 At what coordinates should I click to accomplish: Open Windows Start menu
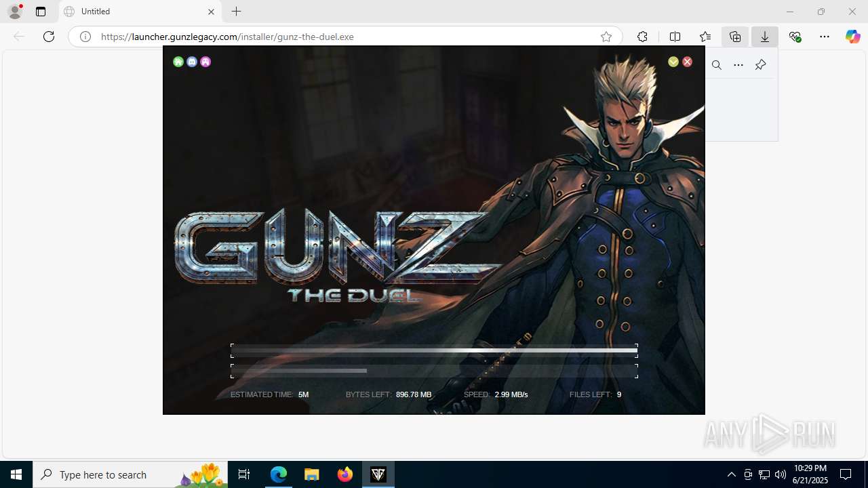16,474
